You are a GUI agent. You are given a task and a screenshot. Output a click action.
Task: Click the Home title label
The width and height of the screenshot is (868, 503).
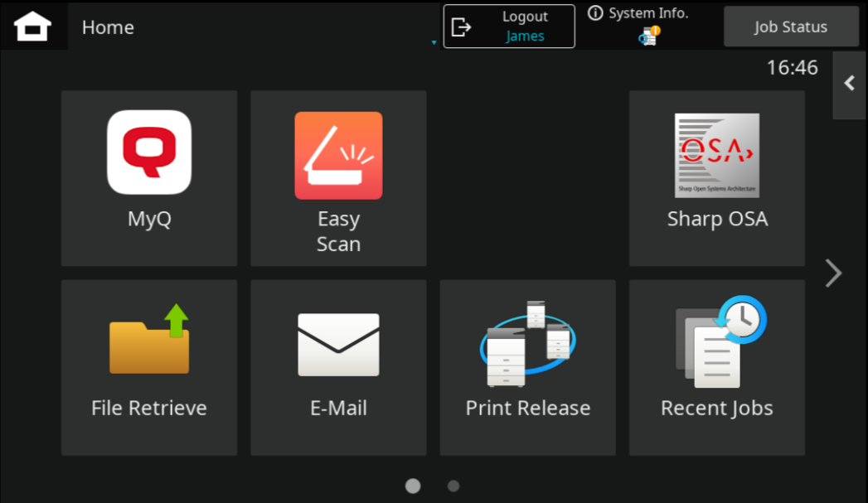point(108,27)
